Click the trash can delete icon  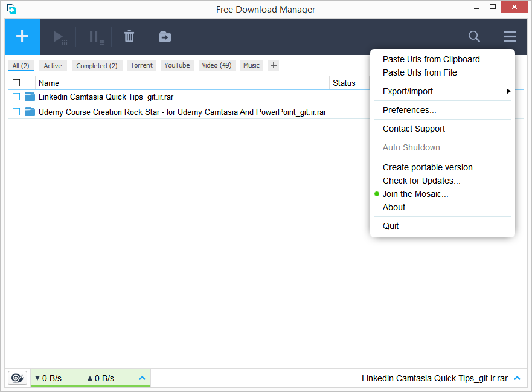[x=129, y=37]
